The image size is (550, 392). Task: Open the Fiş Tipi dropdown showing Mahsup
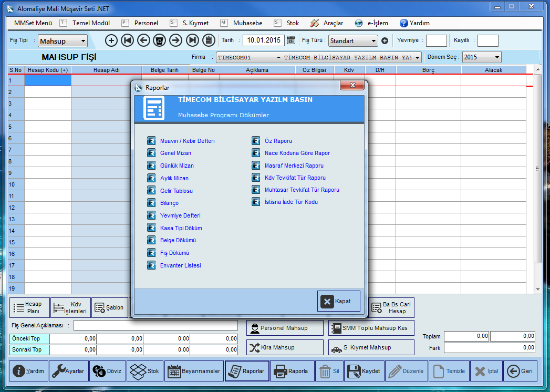[x=63, y=41]
